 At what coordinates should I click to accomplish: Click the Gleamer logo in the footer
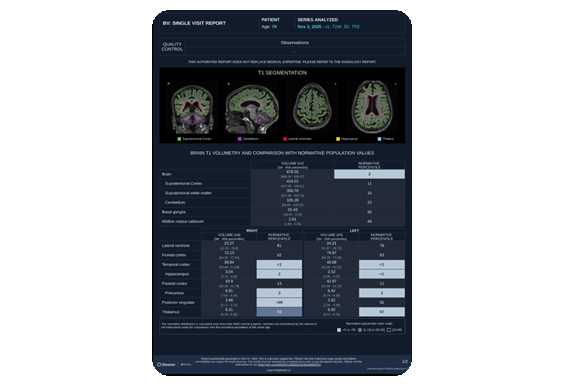166,364
